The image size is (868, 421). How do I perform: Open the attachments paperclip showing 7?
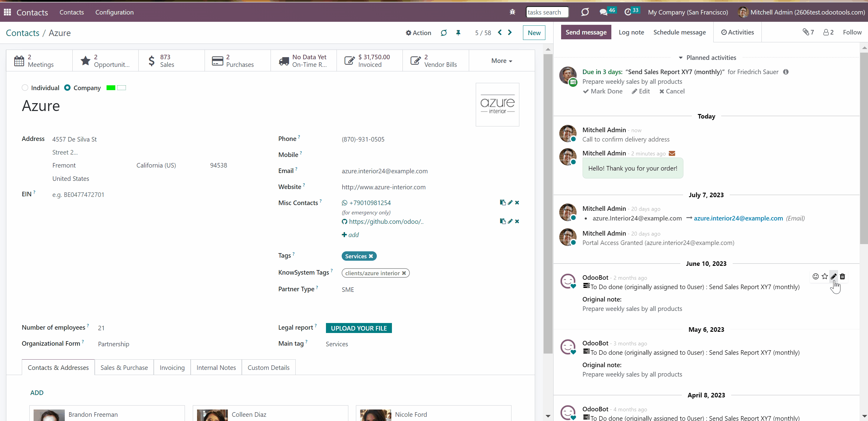(808, 32)
